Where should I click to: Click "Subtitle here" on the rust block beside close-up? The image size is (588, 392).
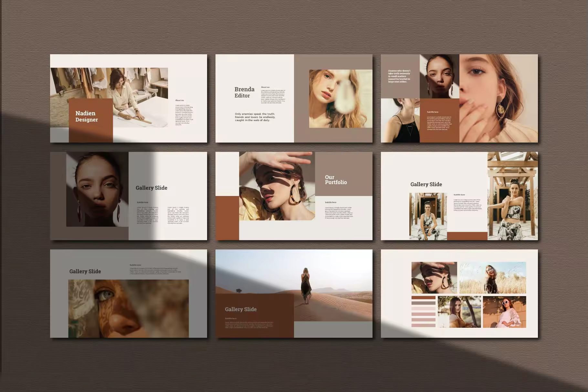[x=433, y=112]
